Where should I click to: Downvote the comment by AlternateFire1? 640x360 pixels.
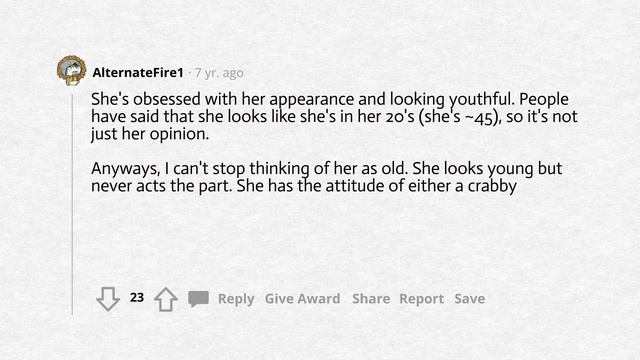click(108, 299)
